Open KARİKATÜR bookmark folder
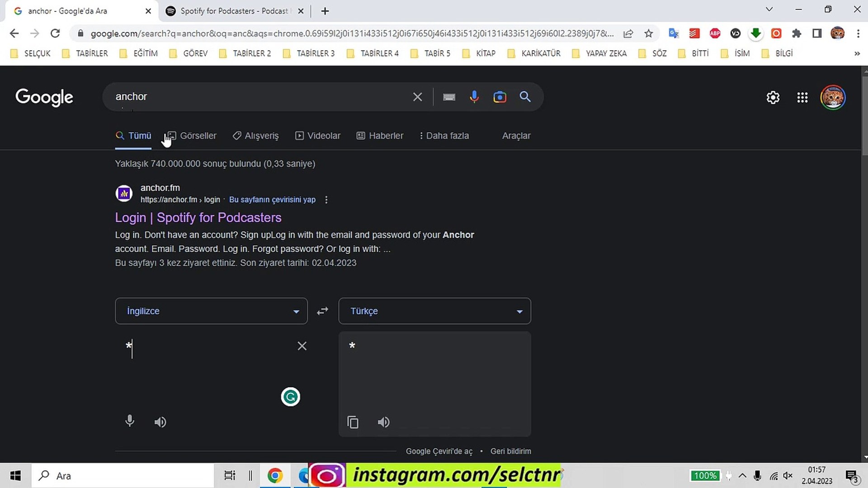Image resolution: width=868 pixels, height=488 pixels. [x=534, y=53]
